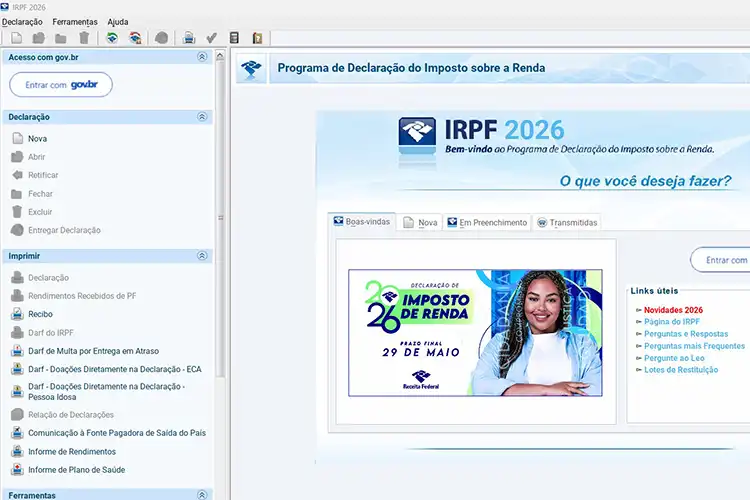Open the Ferramentas menu
750x500 pixels.
click(x=75, y=22)
